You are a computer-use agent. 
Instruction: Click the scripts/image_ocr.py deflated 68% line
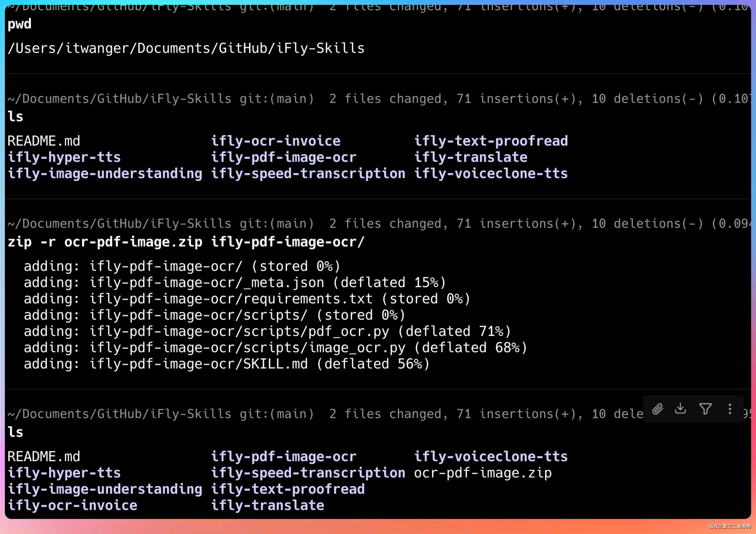pyautogui.click(x=275, y=348)
